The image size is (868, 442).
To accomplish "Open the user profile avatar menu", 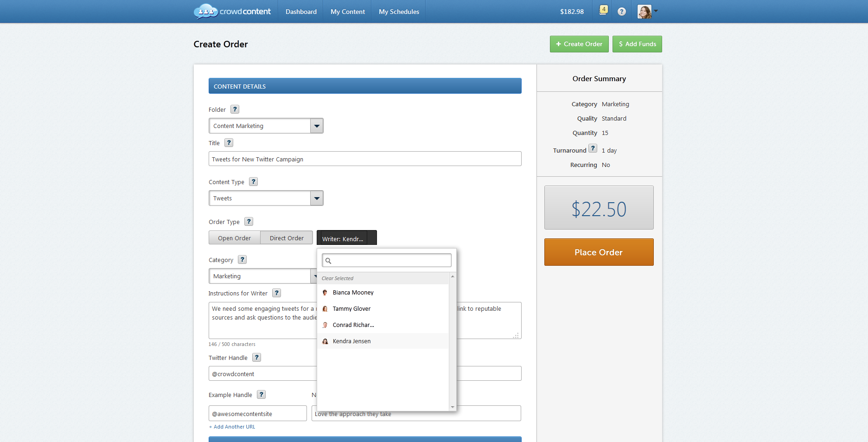I will [x=646, y=11].
